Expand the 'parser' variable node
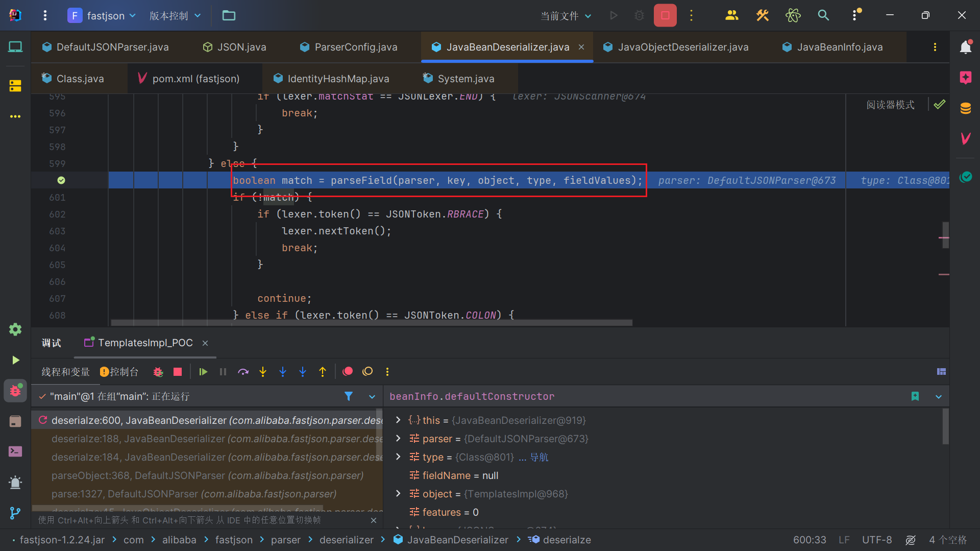This screenshot has width=980, height=551. pyautogui.click(x=398, y=438)
